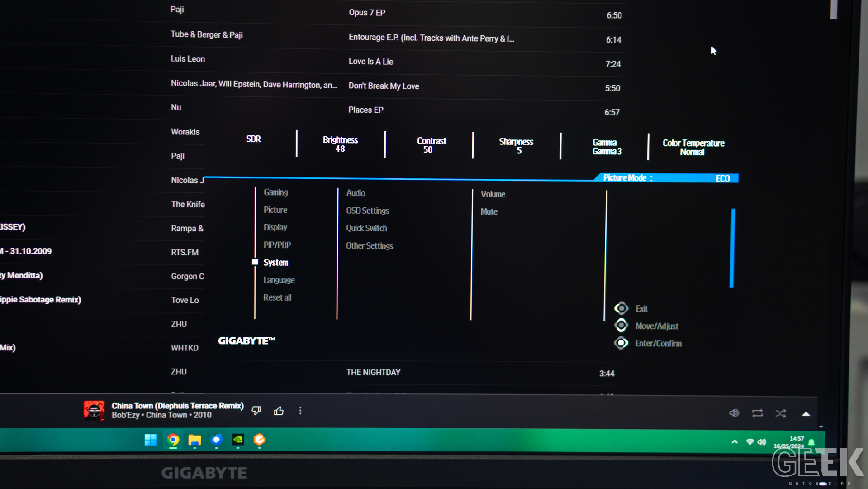
Task: Open Quick Switch submenu entry
Action: 367,228
